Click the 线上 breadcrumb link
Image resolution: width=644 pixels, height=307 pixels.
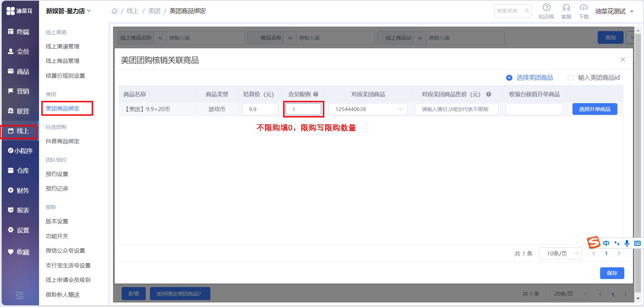click(133, 11)
